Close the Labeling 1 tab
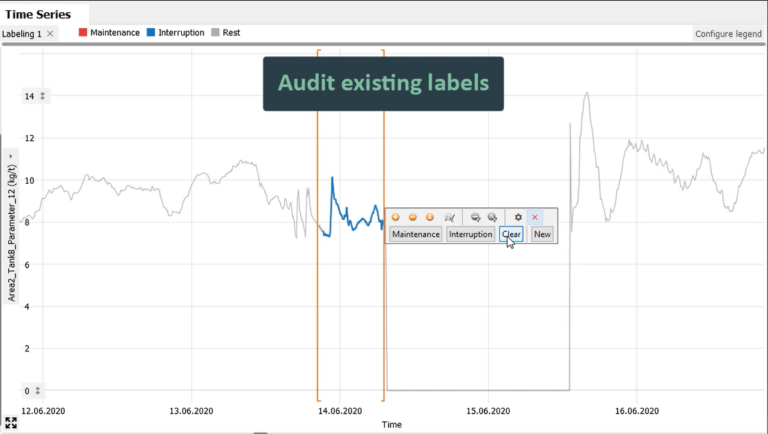The width and height of the screenshot is (768, 434). point(50,33)
